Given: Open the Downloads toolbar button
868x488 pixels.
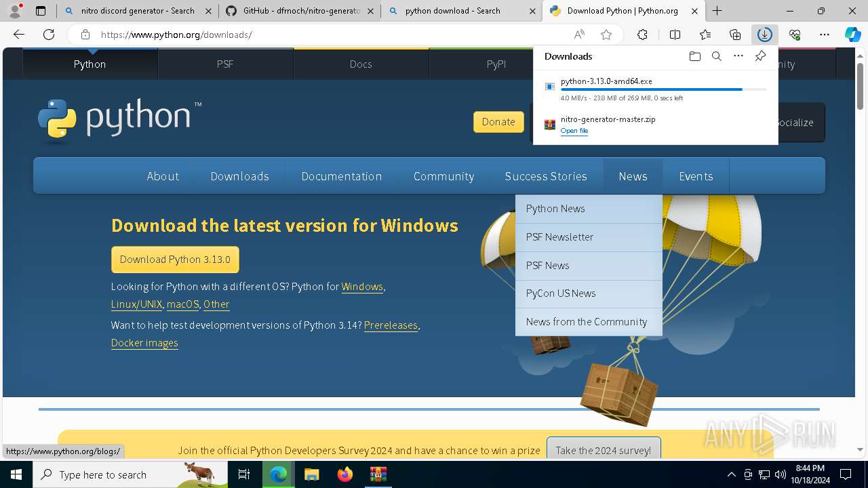Looking at the screenshot, I should [x=765, y=35].
